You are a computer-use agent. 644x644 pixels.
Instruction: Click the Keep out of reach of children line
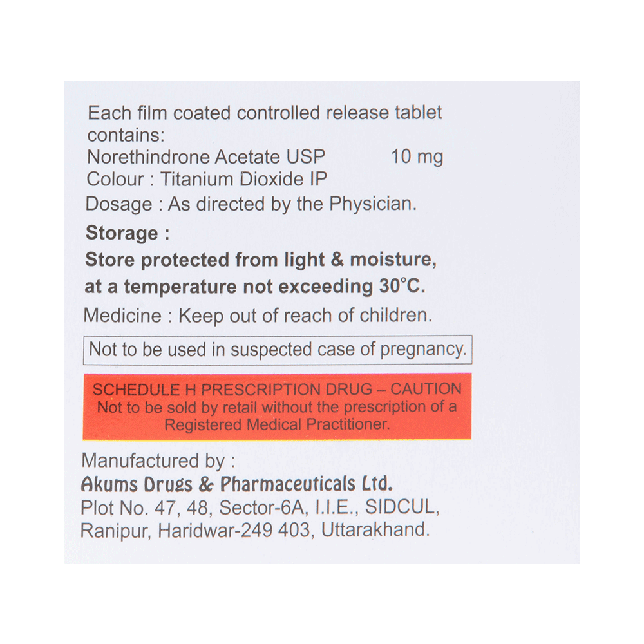pyautogui.click(x=258, y=316)
